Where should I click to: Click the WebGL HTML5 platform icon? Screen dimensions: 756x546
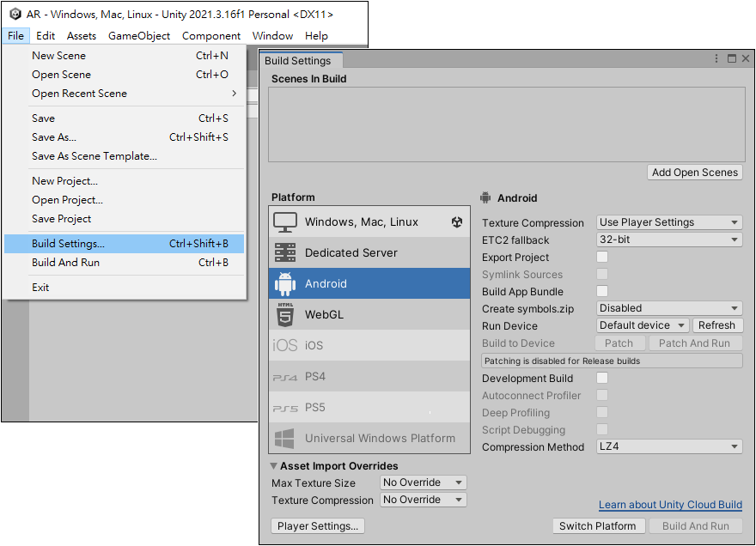pos(284,314)
